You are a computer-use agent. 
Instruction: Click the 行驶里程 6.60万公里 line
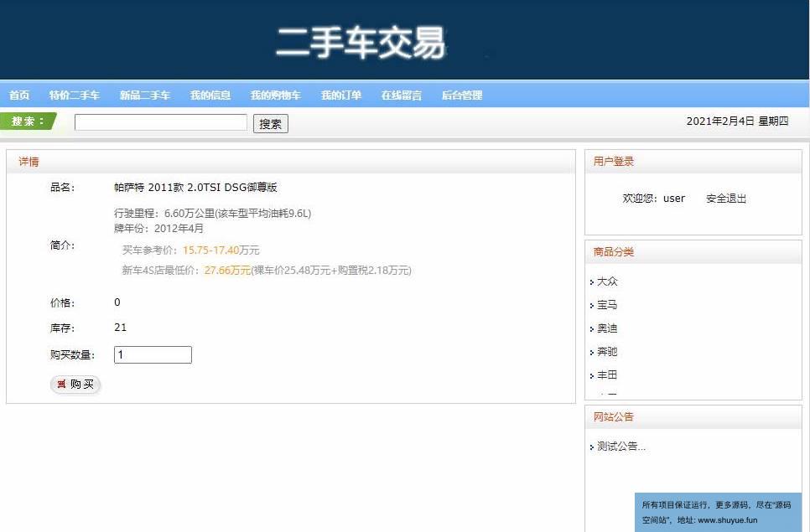[212, 213]
